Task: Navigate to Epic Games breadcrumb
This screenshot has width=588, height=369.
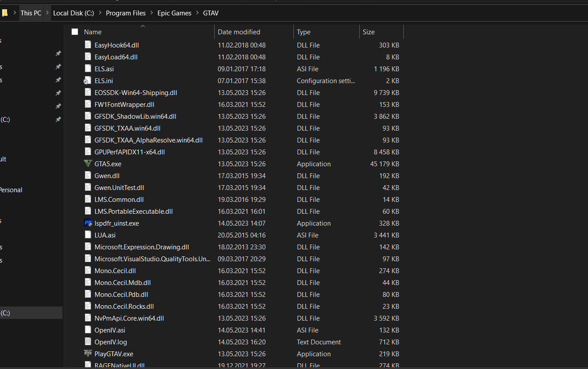Action: [175, 13]
